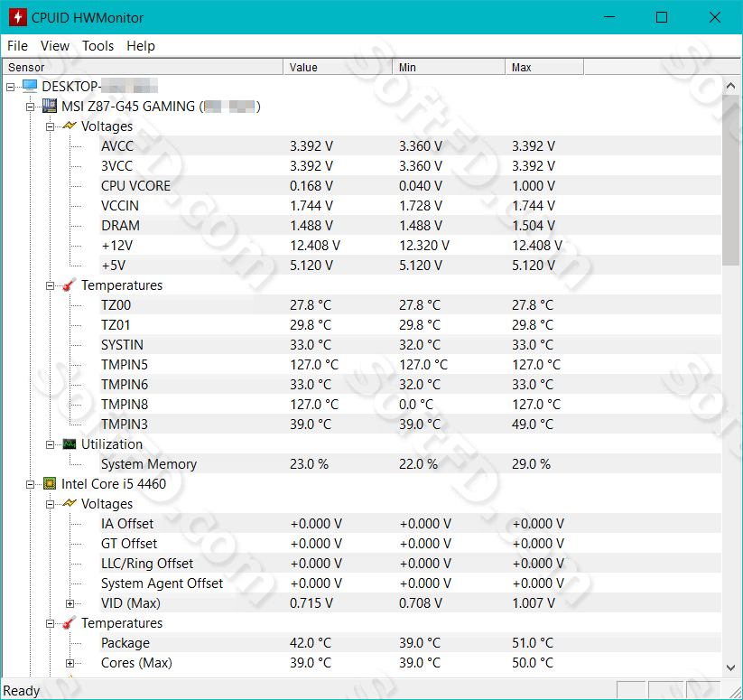Collapse the Intel Core i5 4460 node

click(30, 484)
